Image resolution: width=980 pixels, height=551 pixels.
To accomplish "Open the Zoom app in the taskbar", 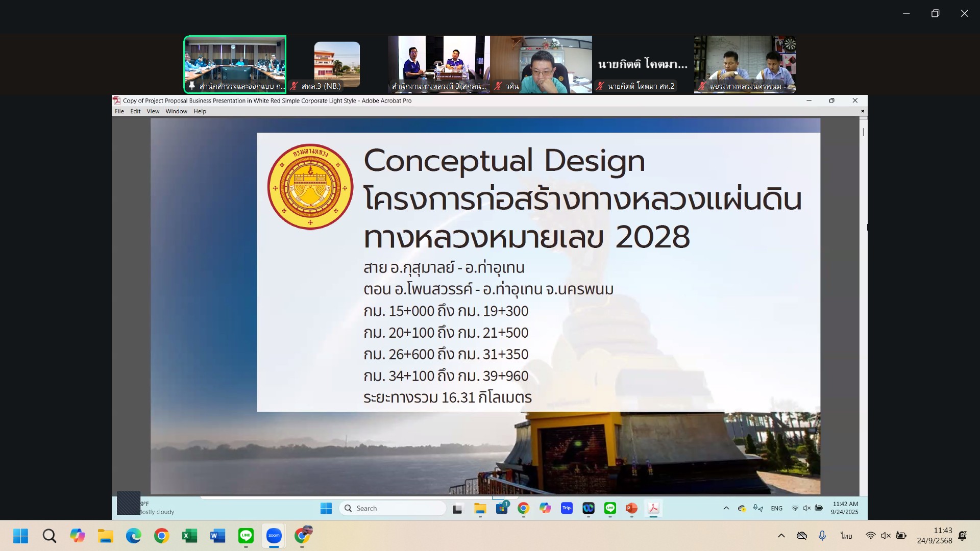I will coord(274,536).
